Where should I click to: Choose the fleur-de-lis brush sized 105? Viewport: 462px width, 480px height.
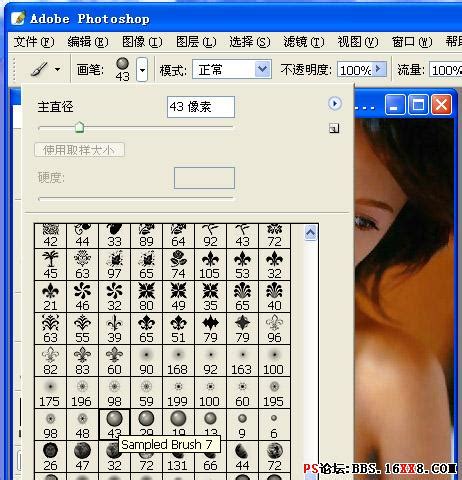(210, 265)
